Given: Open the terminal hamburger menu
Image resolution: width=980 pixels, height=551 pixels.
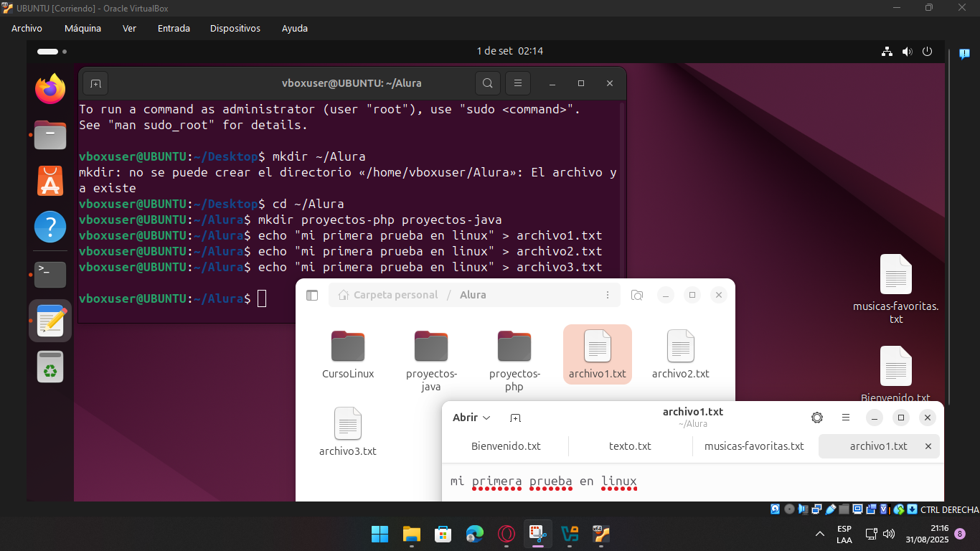Looking at the screenshot, I should tap(517, 83).
